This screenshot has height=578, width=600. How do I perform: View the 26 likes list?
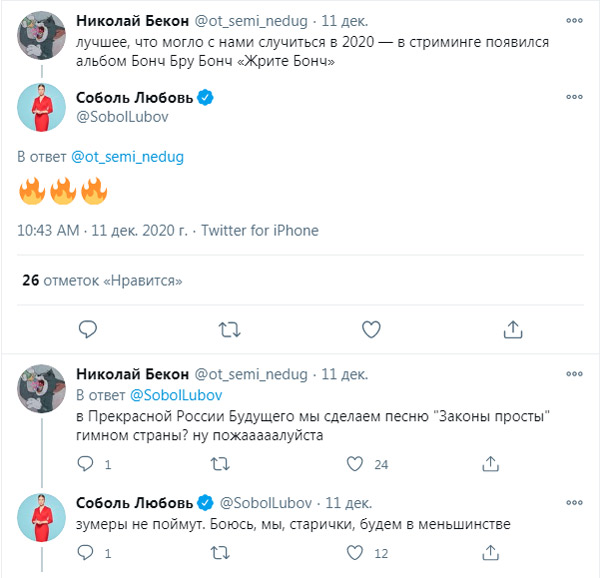pyautogui.click(x=103, y=281)
